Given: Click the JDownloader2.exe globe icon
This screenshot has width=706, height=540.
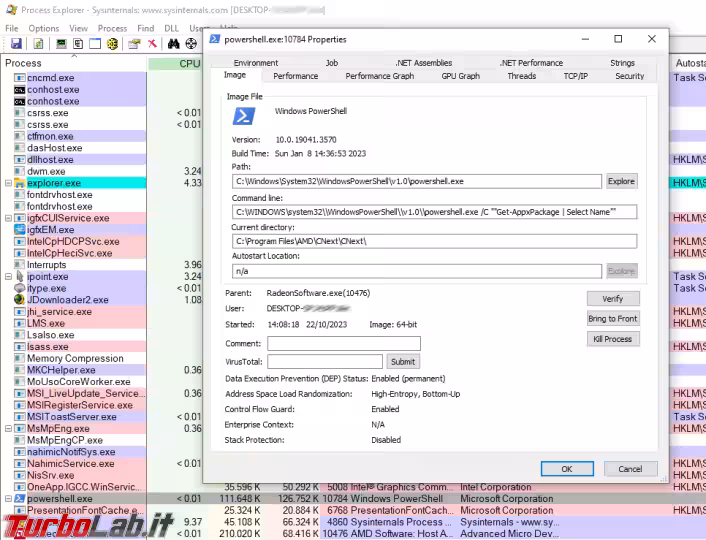Looking at the screenshot, I should [19, 299].
